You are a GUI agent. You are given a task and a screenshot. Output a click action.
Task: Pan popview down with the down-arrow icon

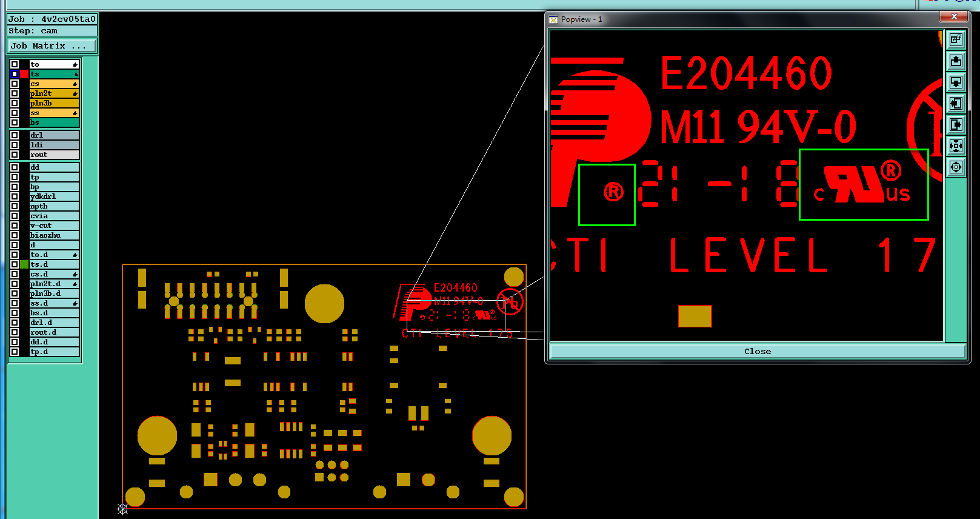(x=956, y=82)
